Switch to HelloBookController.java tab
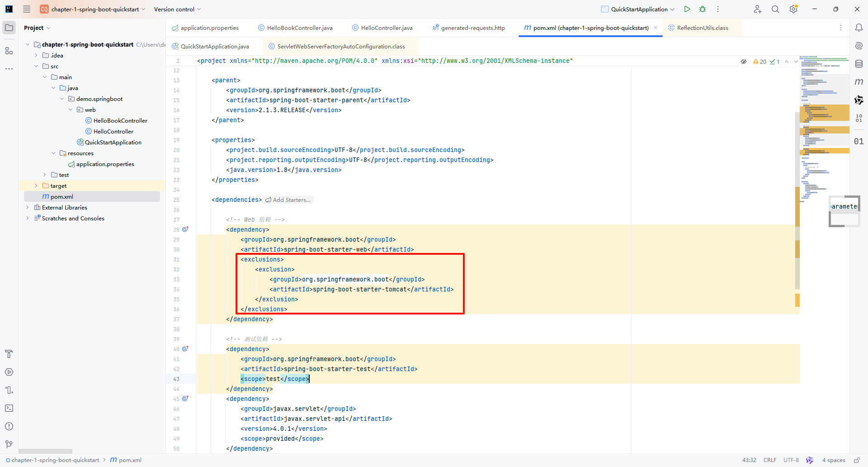The height and width of the screenshot is (467, 868). (295, 28)
